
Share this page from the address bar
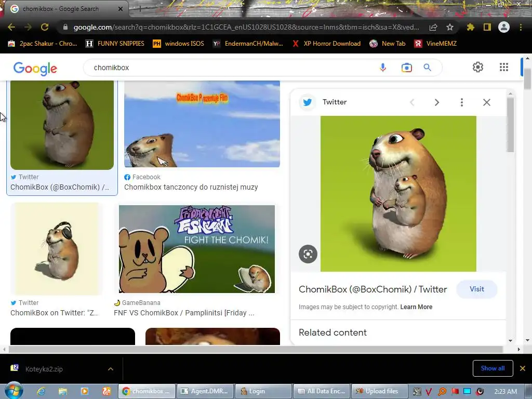tap(433, 28)
